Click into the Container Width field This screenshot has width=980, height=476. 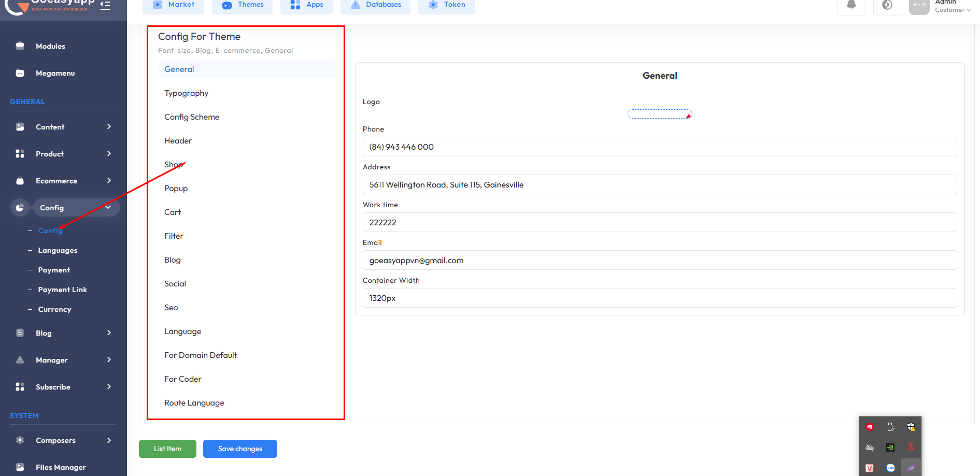(x=659, y=298)
